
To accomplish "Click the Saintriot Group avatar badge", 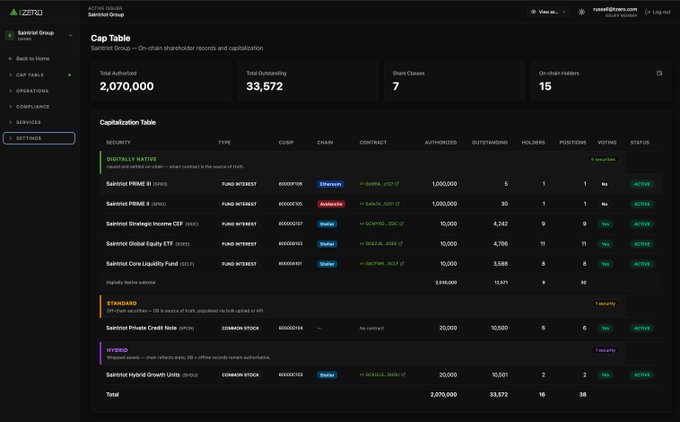I will point(10,35).
